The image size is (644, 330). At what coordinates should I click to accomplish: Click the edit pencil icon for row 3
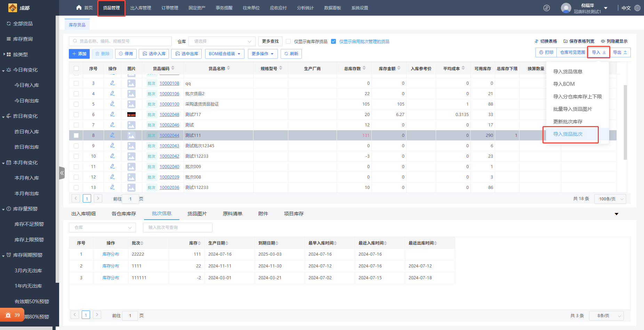coord(112,83)
